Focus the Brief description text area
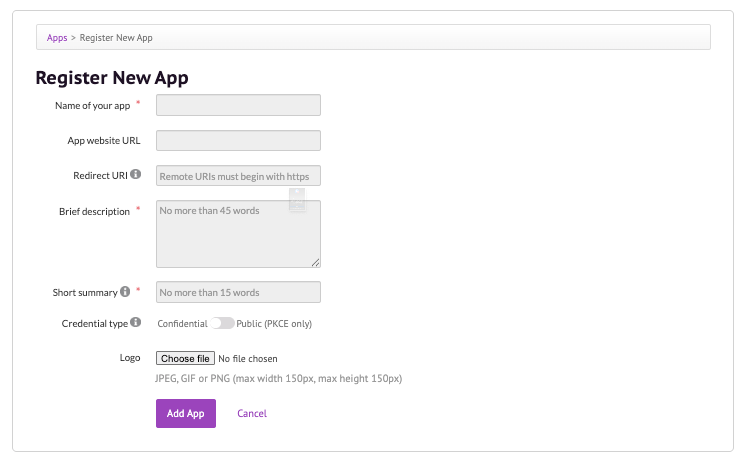 [x=238, y=234]
